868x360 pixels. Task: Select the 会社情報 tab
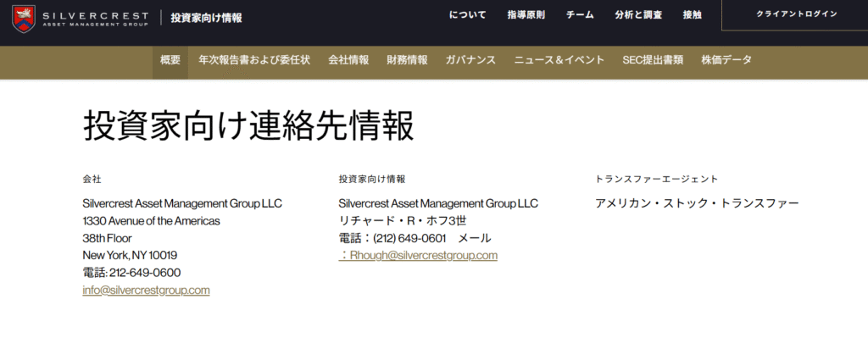point(348,60)
